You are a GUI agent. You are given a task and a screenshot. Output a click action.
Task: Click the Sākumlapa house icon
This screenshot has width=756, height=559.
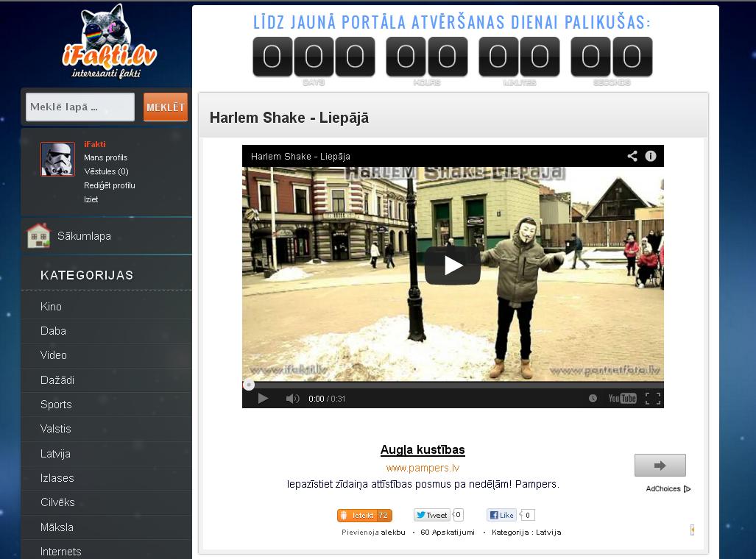click(38, 235)
